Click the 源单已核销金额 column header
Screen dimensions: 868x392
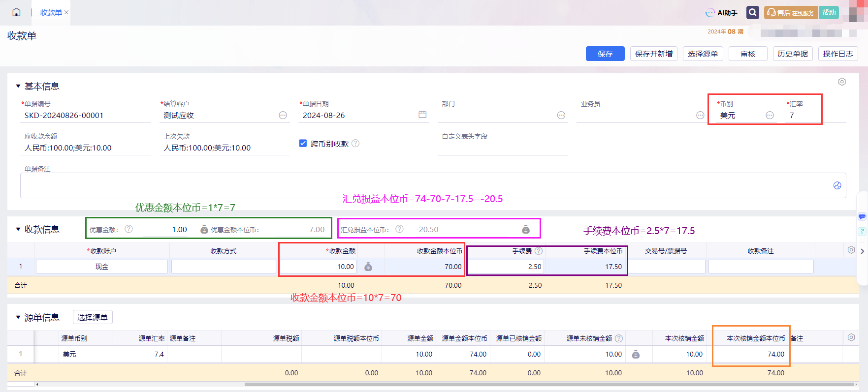tap(518, 338)
